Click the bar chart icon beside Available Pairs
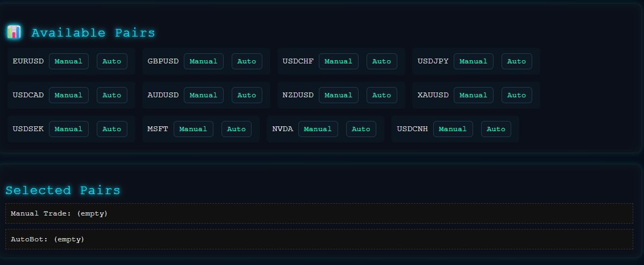The width and height of the screenshot is (644, 265). [13, 32]
